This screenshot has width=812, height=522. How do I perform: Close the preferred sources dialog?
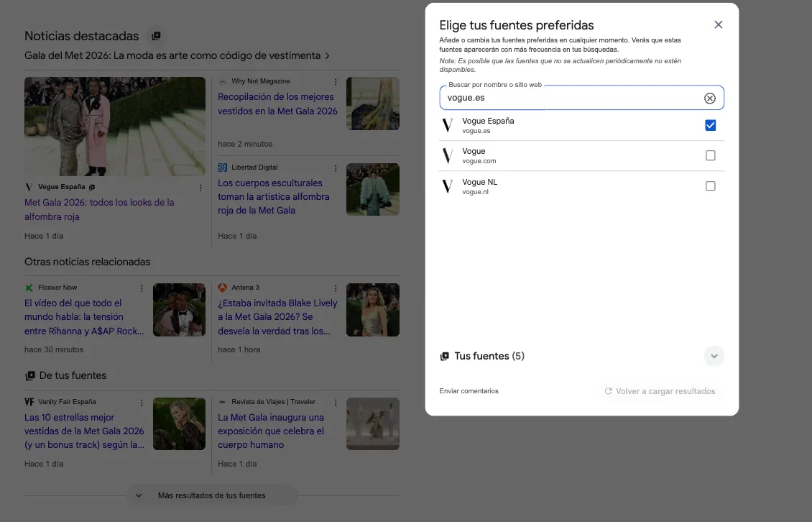tap(719, 25)
